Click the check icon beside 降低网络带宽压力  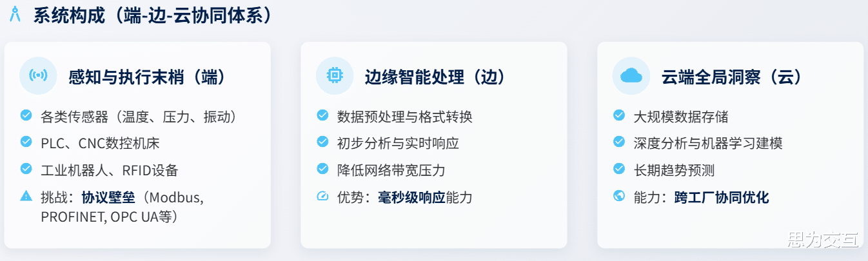click(x=322, y=169)
